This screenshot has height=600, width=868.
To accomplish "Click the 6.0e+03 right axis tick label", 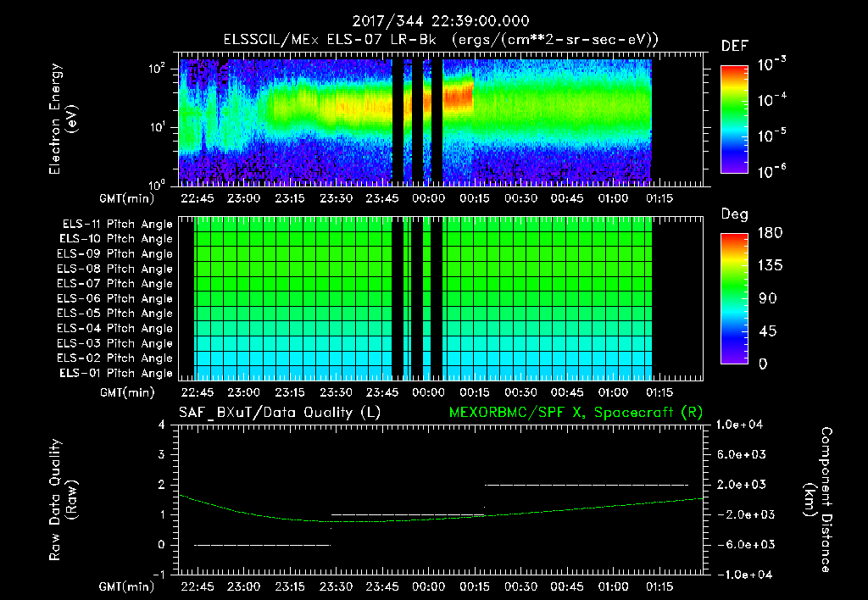I will point(741,454).
